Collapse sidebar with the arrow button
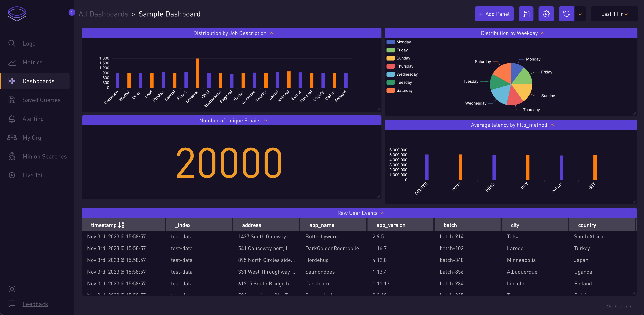The image size is (644, 315). [x=72, y=12]
